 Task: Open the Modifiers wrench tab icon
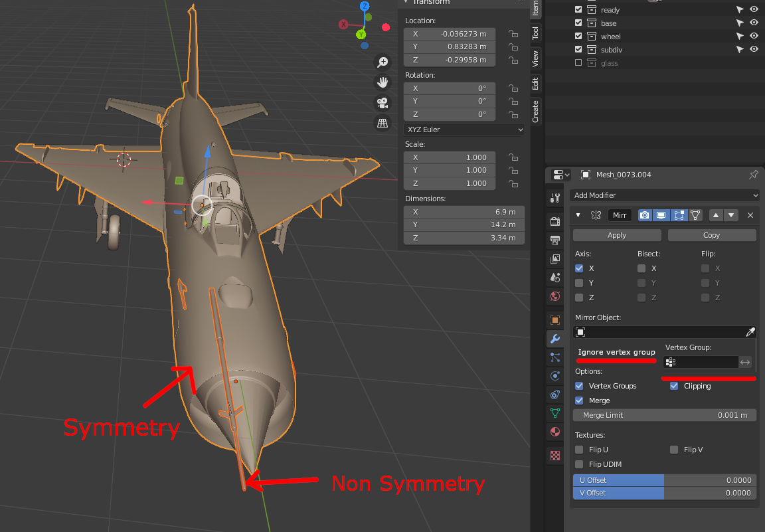coord(555,339)
